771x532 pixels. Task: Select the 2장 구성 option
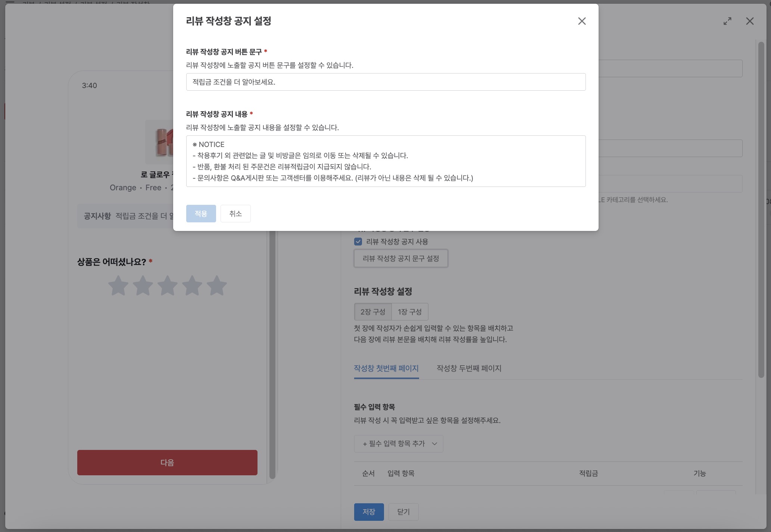[x=373, y=312]
